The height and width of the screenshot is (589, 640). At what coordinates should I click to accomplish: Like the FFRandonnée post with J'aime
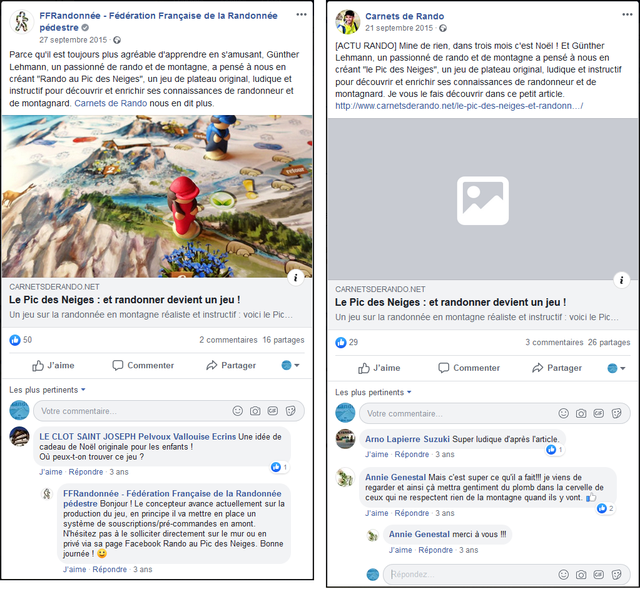53,365
